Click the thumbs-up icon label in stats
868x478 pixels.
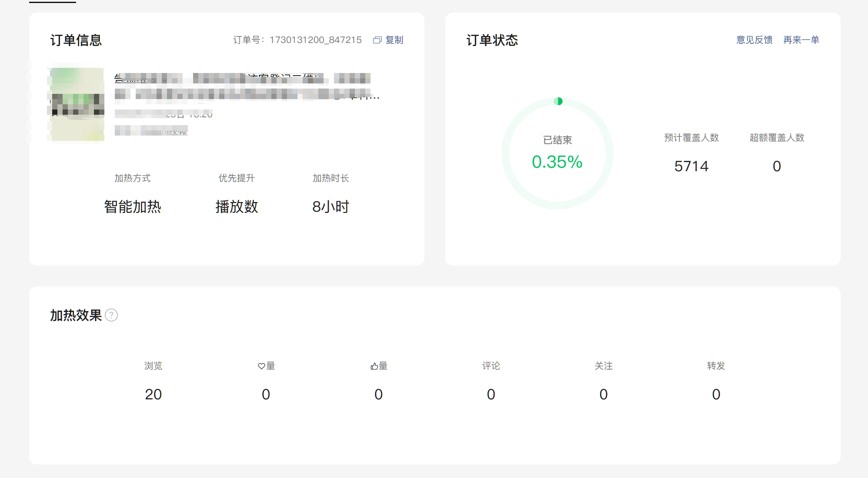(374, 366)
